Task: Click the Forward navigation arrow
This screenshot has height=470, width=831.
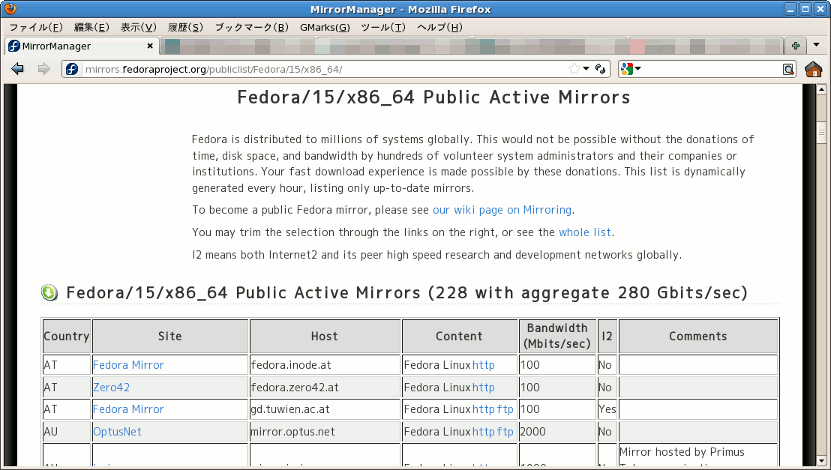Action: 43,69
